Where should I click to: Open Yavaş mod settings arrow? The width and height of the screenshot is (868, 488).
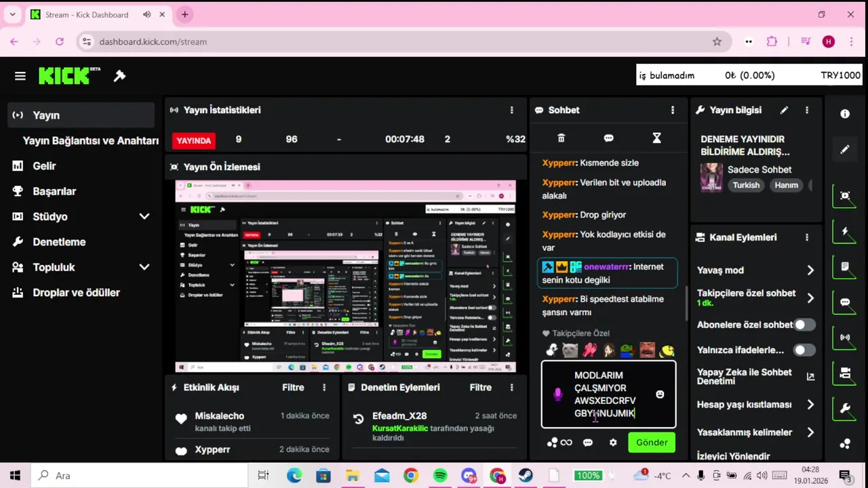pos(810,270)
